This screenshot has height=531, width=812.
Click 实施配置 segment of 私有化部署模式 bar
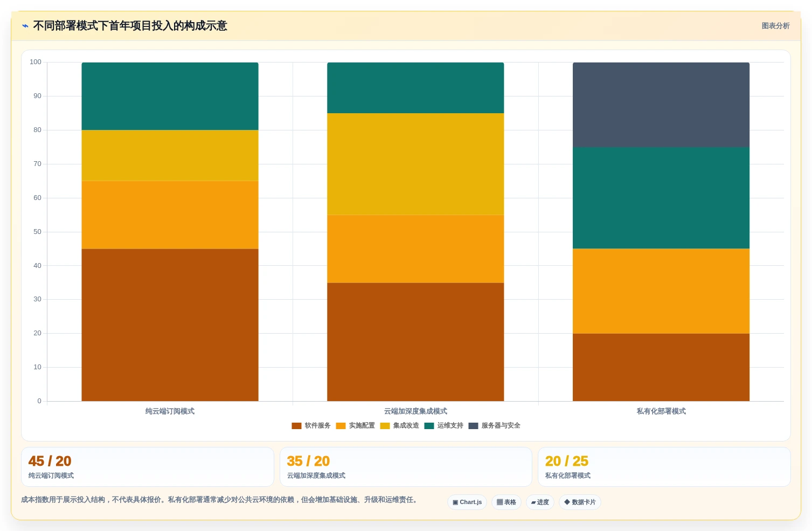tap(661, 291)
